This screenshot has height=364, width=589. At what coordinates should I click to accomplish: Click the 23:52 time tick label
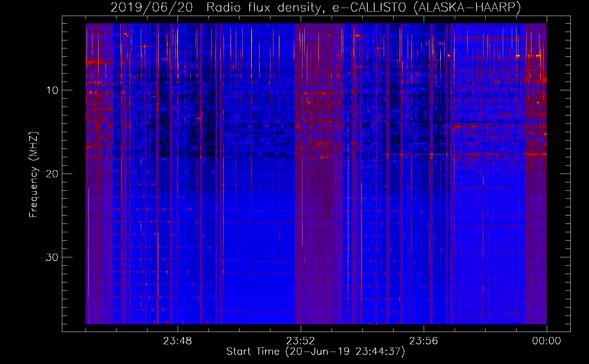(300, 341)
